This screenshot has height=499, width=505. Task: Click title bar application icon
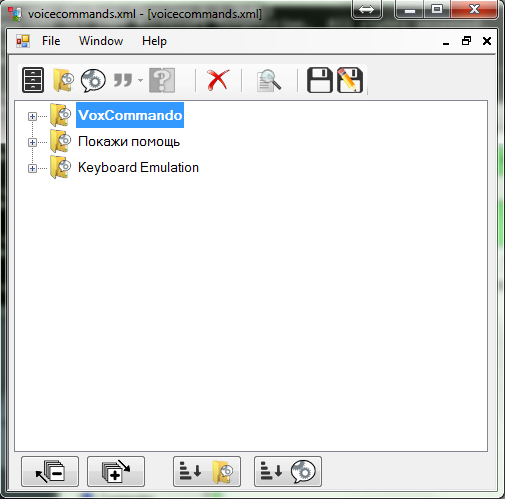pos(15,14)
